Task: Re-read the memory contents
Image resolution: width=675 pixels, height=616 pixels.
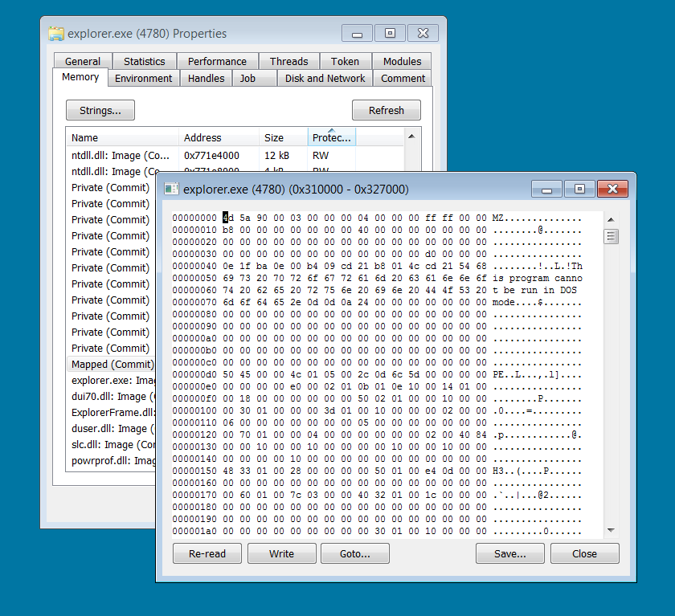Action: click(x=207, y=553)
